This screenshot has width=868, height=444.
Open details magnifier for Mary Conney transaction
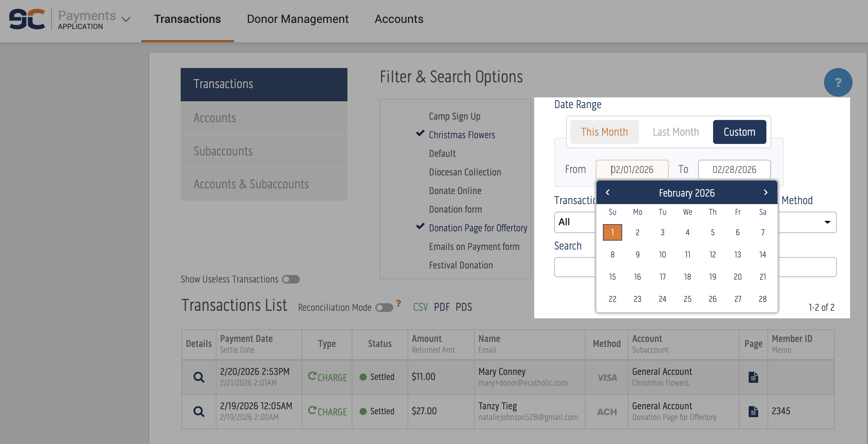[199, 377]
